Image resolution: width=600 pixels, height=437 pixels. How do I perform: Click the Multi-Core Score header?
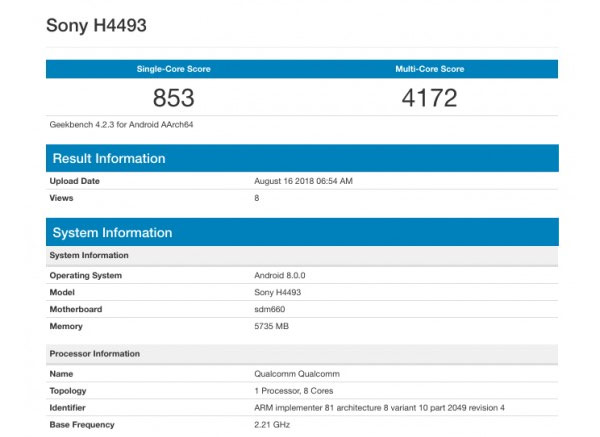pos(430,69)
